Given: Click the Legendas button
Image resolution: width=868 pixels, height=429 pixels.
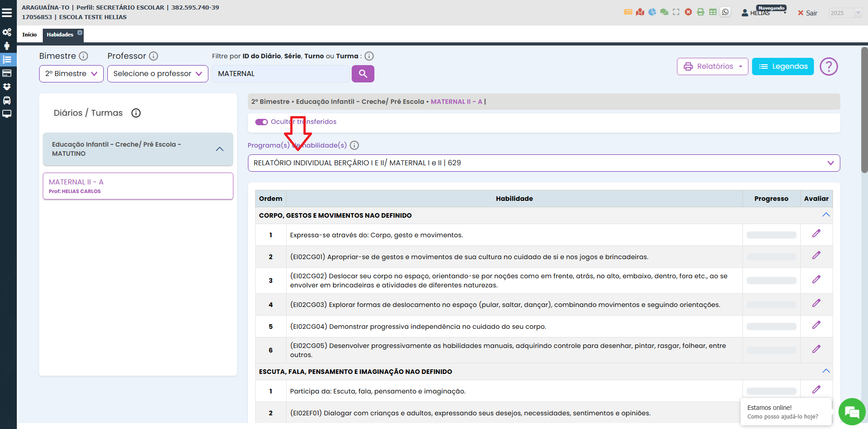Looking at the screenshot, I should coord(782,66).
